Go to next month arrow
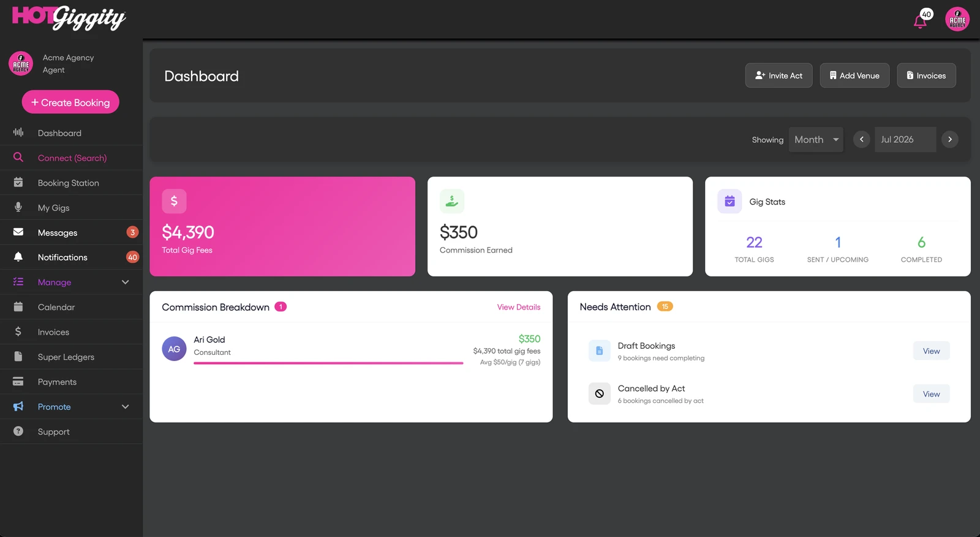This screenshot has height=537, width=980. coord(950,139)
